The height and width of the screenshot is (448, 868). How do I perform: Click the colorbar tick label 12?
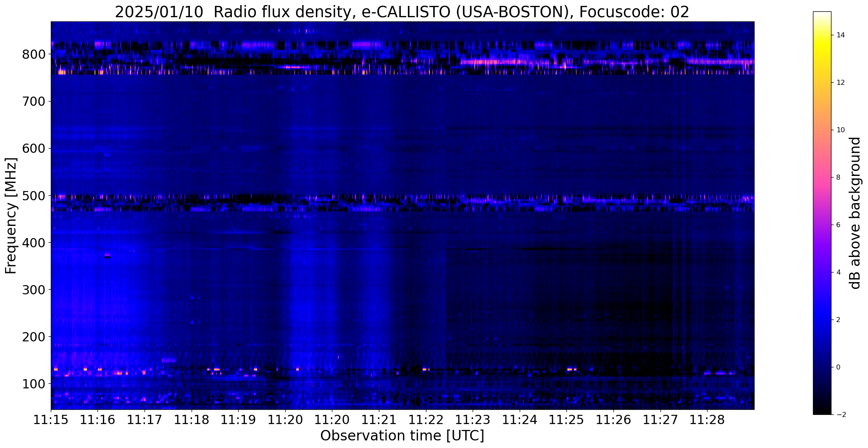tap(840, 83)
